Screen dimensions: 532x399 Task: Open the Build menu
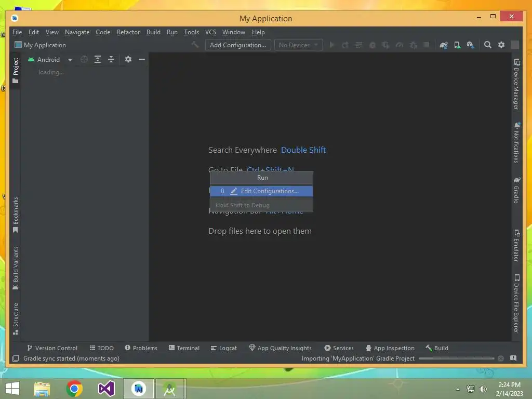(153, 32)
